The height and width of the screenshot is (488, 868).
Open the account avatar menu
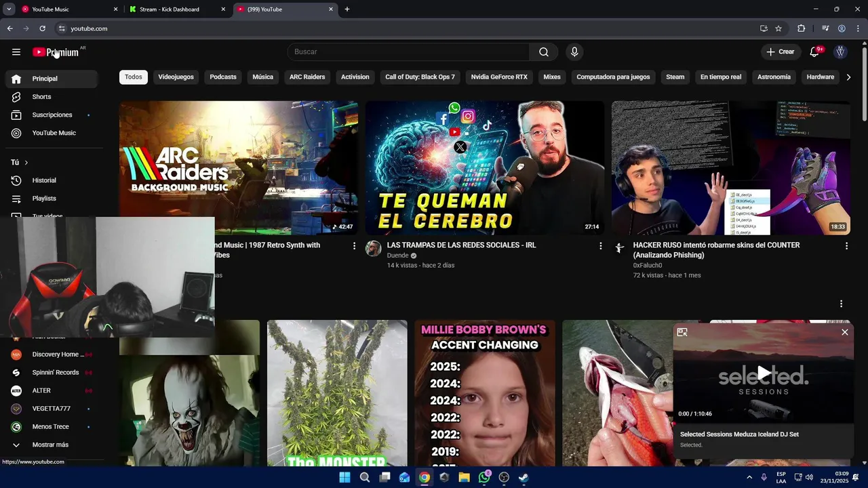point(840,52)
